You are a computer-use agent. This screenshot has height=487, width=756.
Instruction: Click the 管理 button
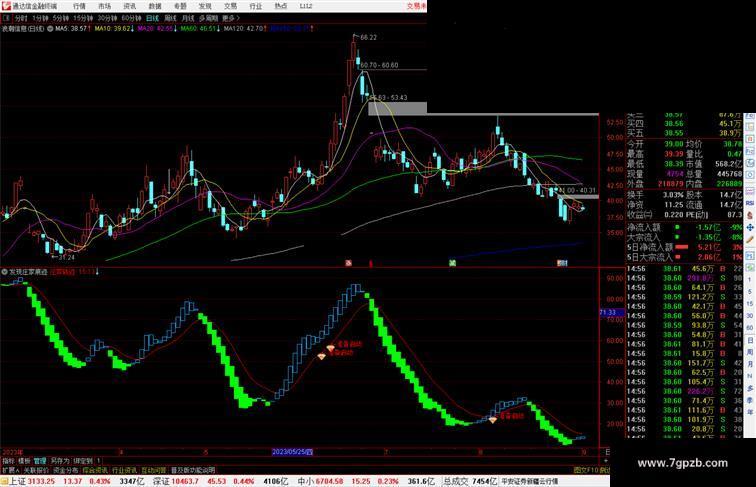[x=40, y=461]
